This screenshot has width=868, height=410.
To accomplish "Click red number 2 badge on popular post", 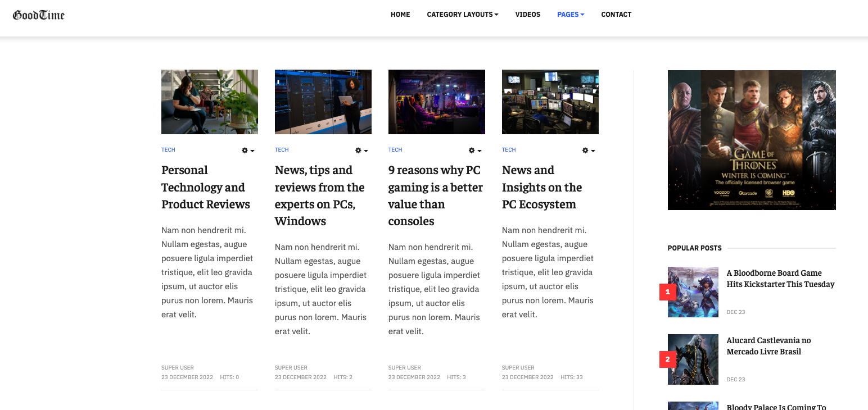I will 667,359.
